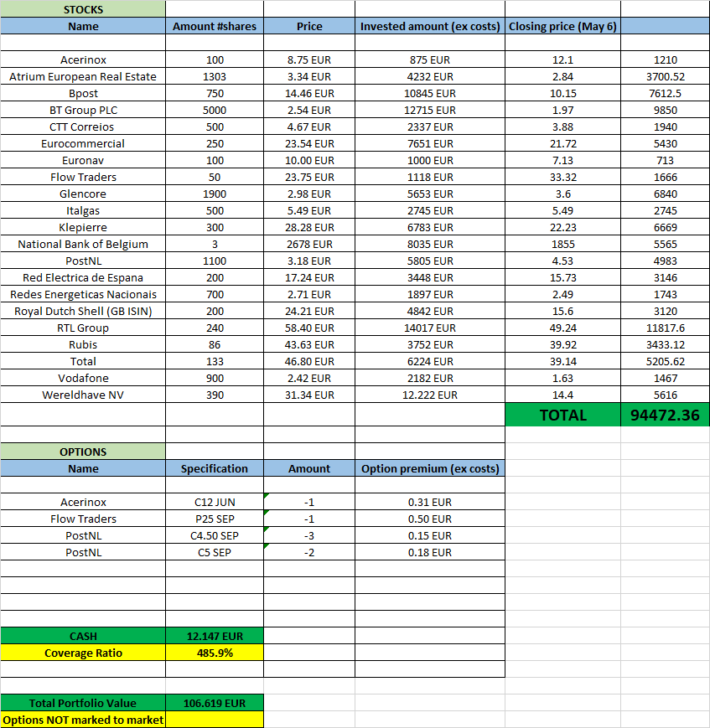Select 'National Bank of Belgium' cell

pyautogui.click(x=83, y=243)
